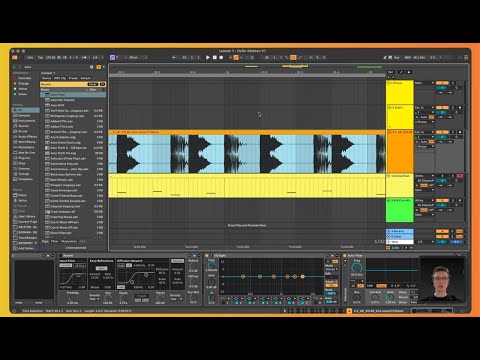Viewport: 480px width, 360px height.
Task: Select the 2 Audio track header
Action: click(x=400, y=117)
